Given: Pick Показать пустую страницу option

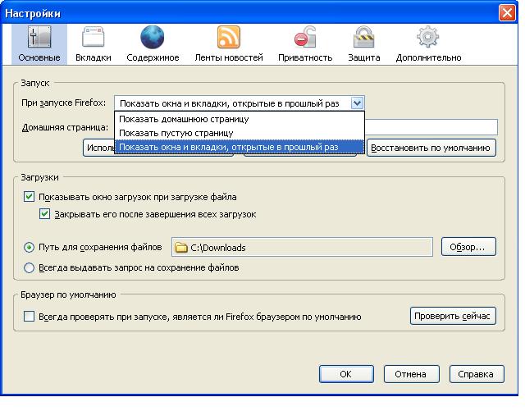Looking at the screenshot, I should tap(176, 133).
